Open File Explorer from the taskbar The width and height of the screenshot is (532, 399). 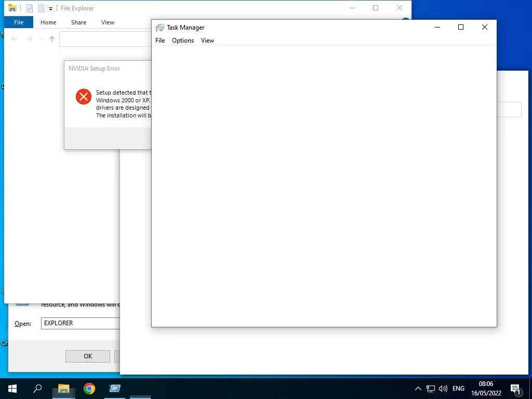tap(63, 389)
